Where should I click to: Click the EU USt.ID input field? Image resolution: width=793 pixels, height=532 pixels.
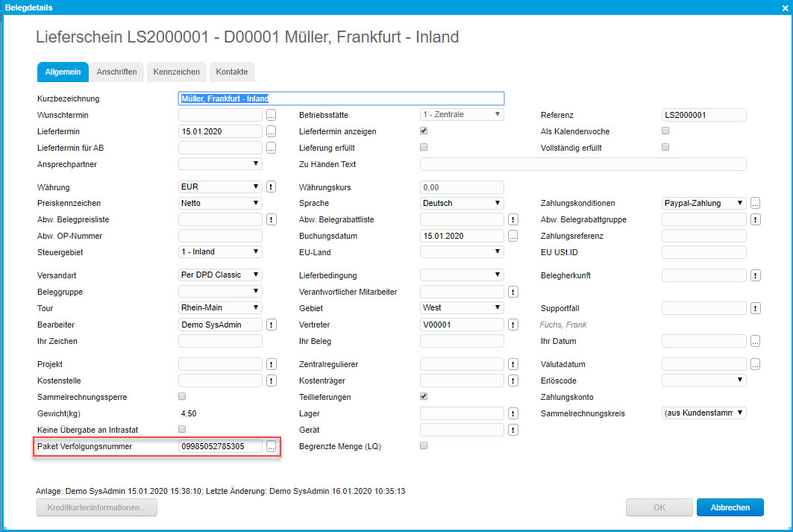(x=704, y=252)
